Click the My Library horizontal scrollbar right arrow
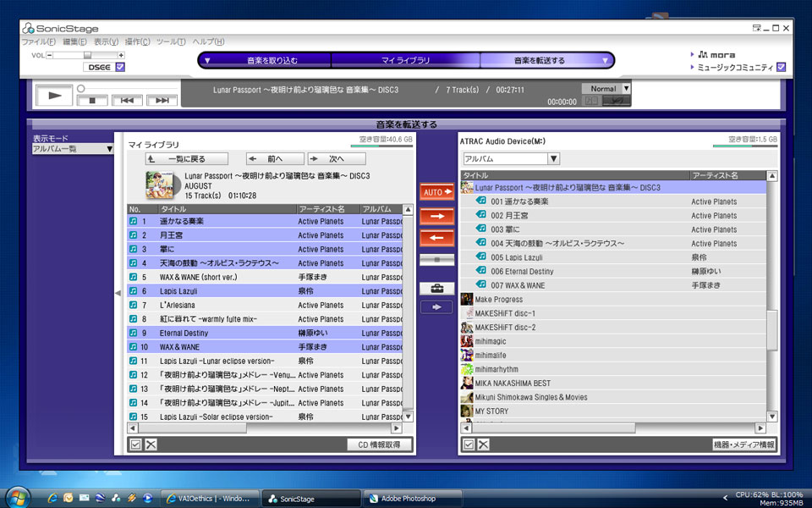812x508 pixels. point(397,428)
